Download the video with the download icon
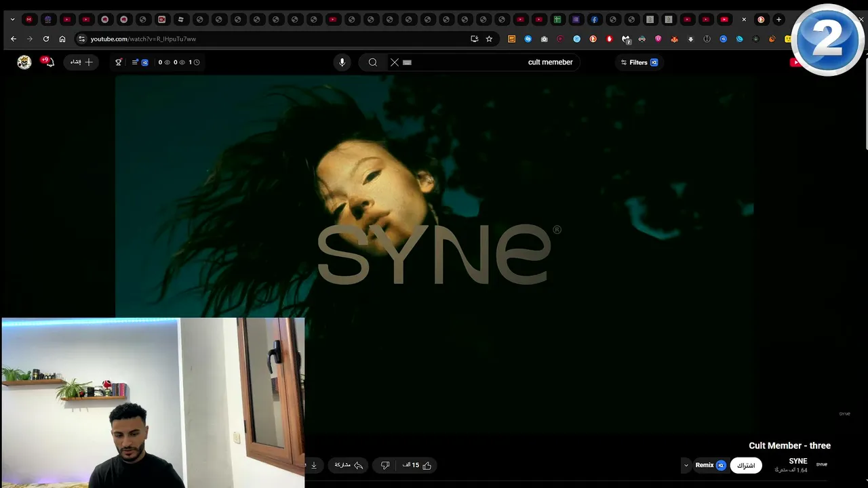Screen dimensions: 868x488 tap(313, 466)
